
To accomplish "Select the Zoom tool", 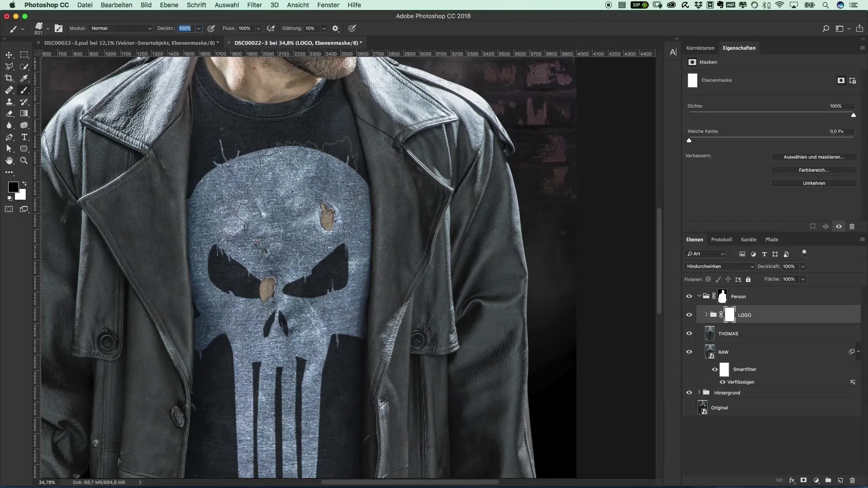I will 24,160.
